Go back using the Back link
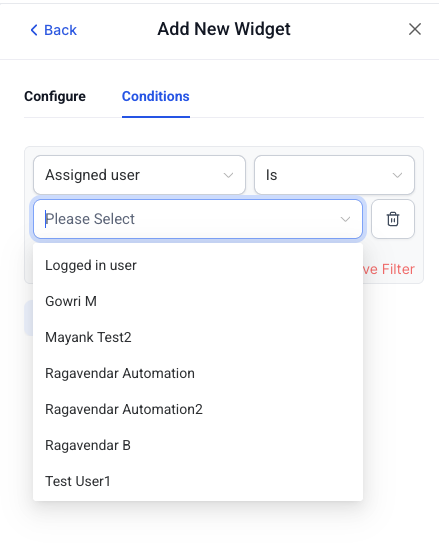Image resolution: width=439 pixels, height=544 pixels. tap(53, 30)
